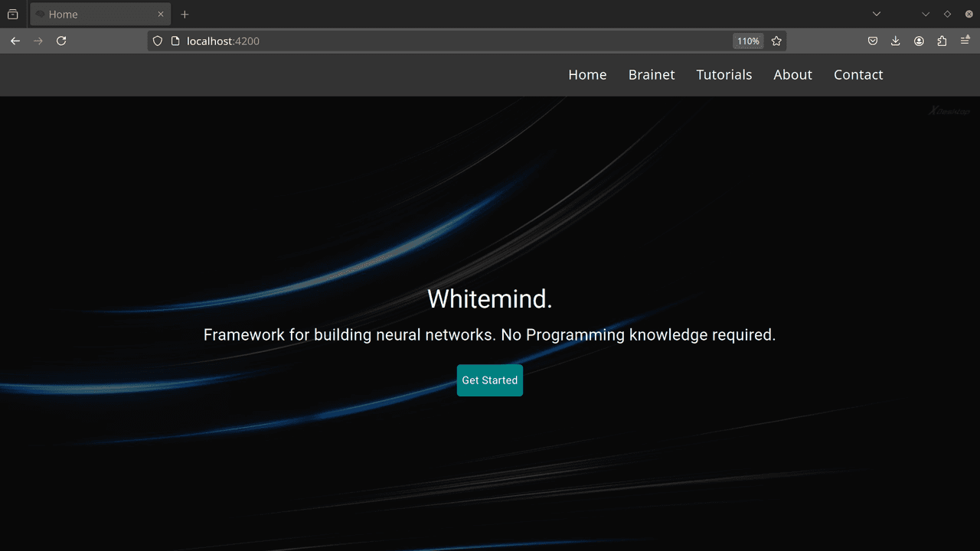Screen dimensions: 980x551
Task: Open the About page link
Action: (x=792, y=74)
